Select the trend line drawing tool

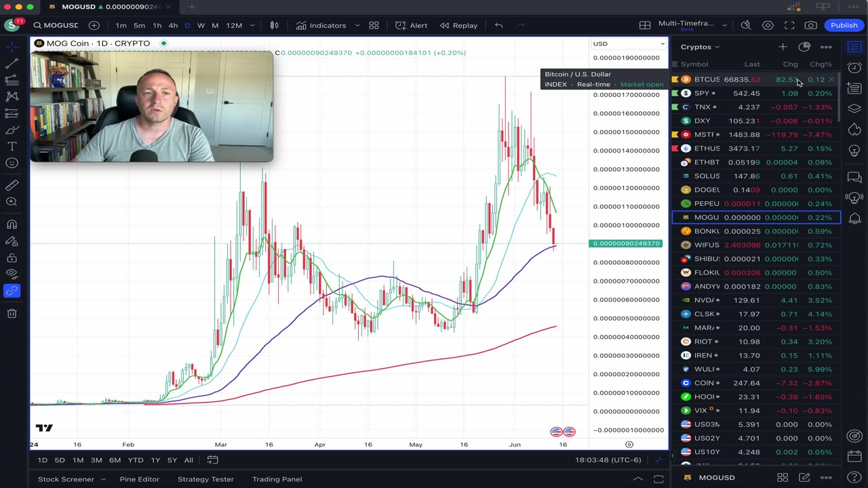[12, 64]
